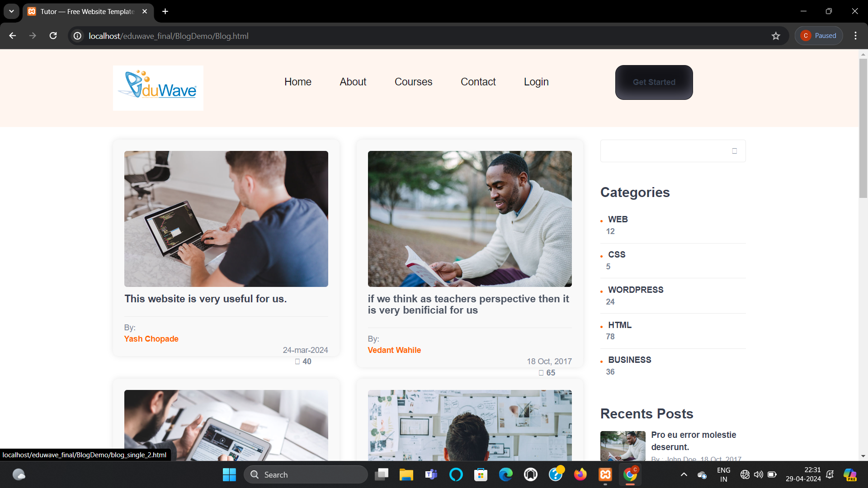Reload the page

(53, 36)
